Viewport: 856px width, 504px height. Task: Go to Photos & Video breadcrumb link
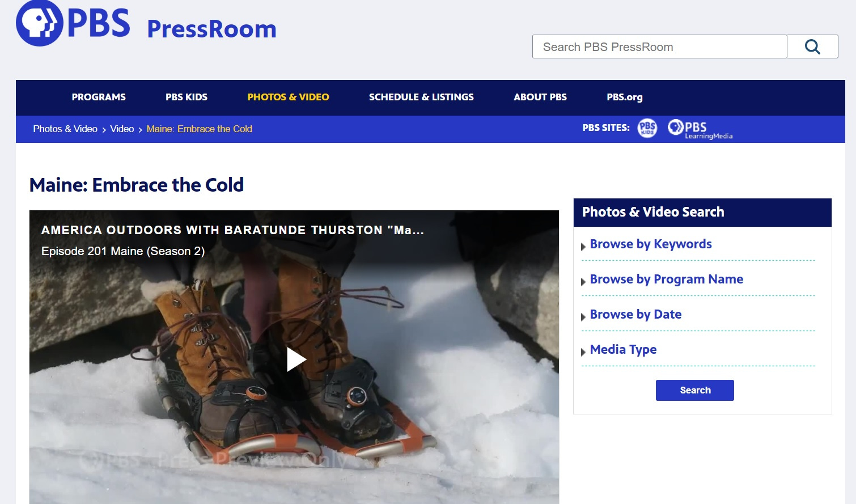coord(65,129)
